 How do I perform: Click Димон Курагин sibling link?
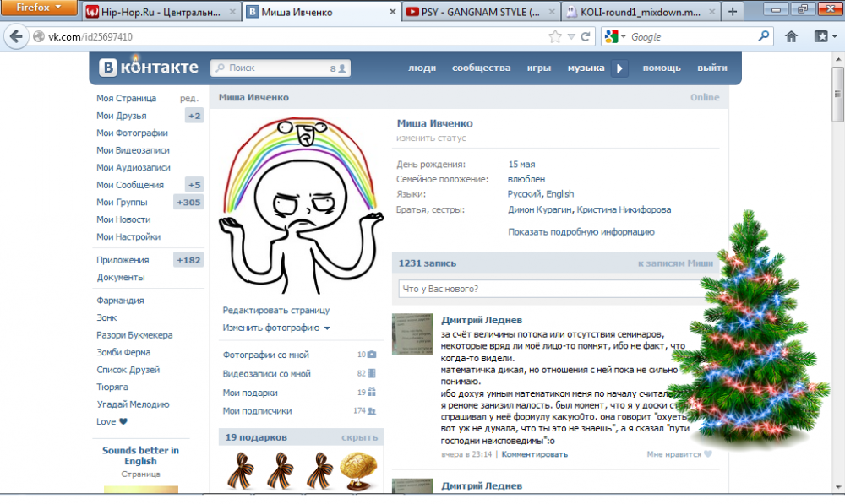(x=539, y=209)
